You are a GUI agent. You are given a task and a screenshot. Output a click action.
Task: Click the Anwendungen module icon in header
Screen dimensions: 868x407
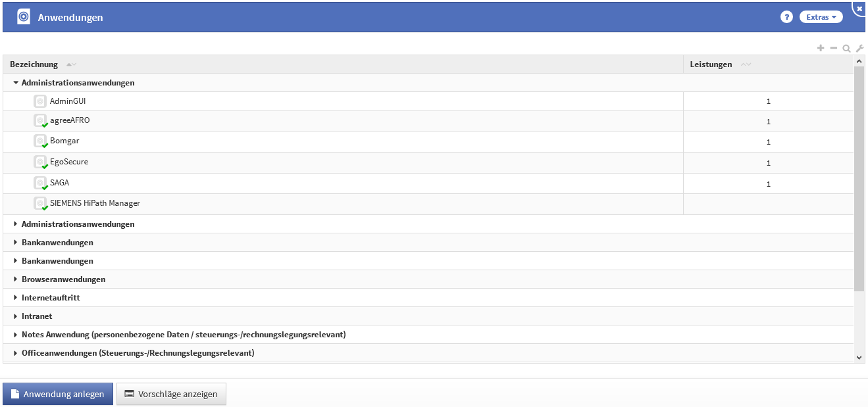[x=24, y=17]
